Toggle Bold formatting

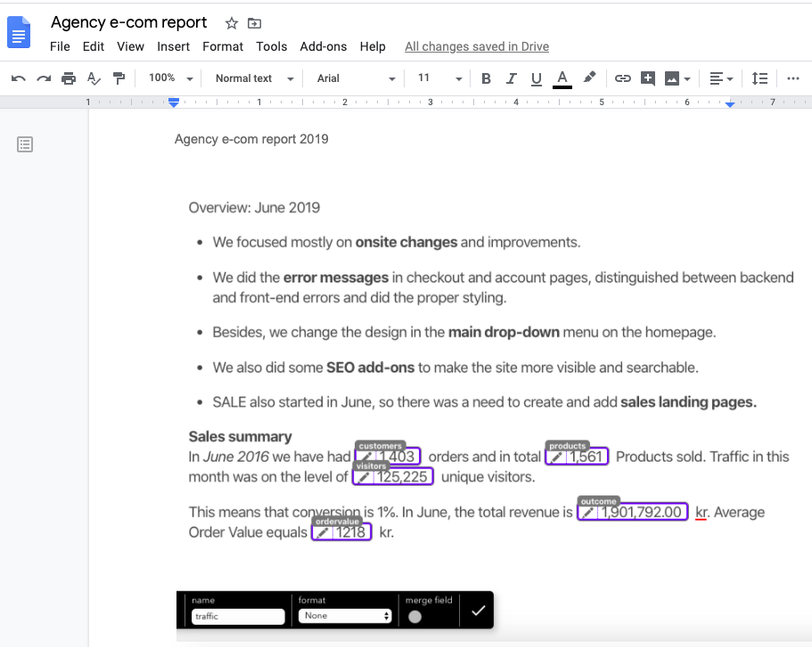point(486,78)
